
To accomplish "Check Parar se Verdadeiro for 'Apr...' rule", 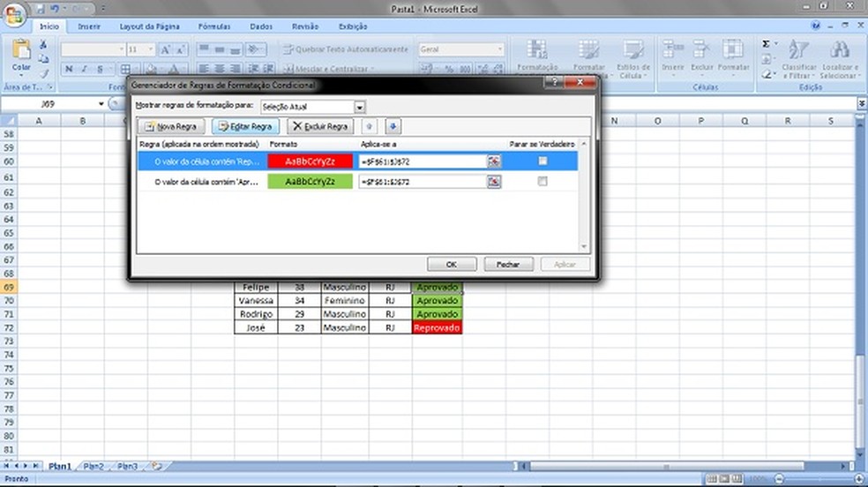I will tap(542, 181).
